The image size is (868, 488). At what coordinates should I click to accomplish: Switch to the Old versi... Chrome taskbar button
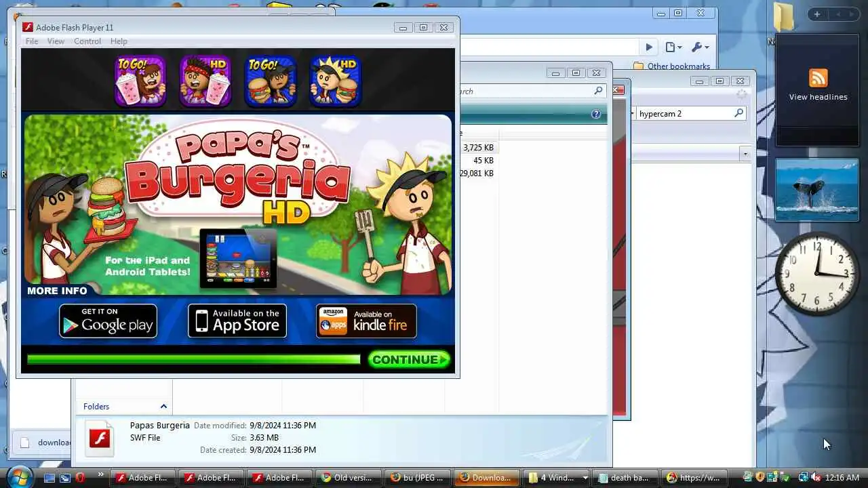point(348,478)
